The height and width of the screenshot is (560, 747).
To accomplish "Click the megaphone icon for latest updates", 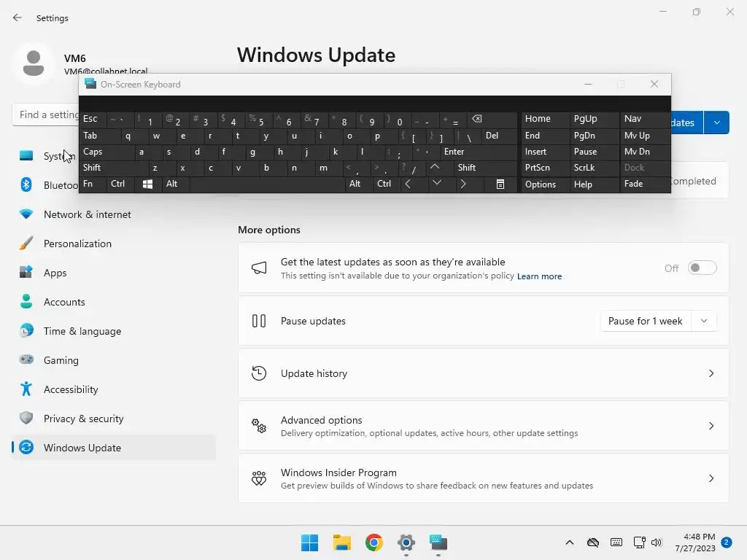I will coord(259,268).
